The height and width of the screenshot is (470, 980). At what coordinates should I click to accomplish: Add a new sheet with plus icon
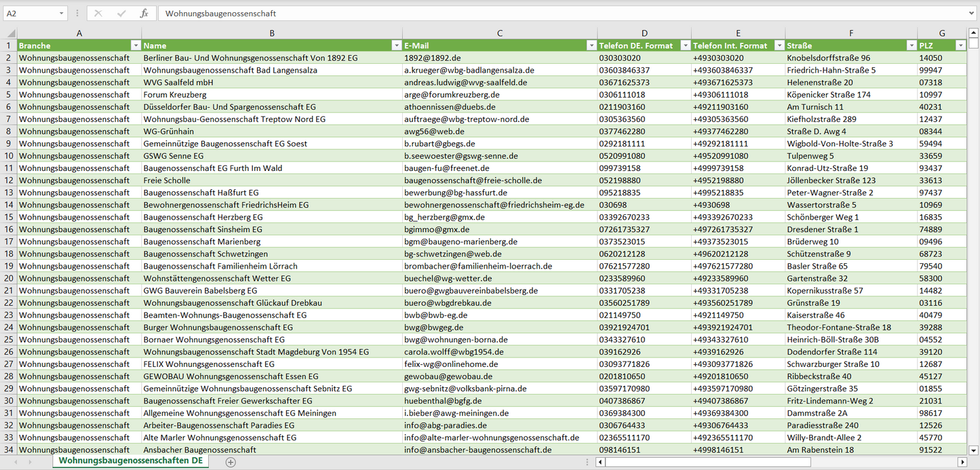point(231,462)
